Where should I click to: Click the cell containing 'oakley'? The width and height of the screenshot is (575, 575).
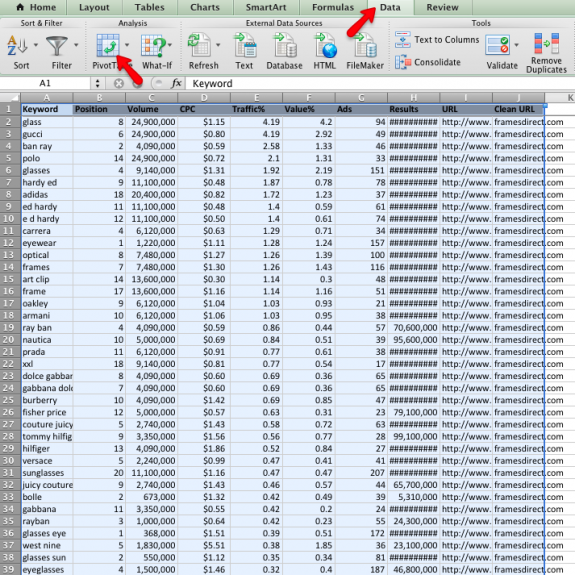pyautogui.click(x=47, y=303)
